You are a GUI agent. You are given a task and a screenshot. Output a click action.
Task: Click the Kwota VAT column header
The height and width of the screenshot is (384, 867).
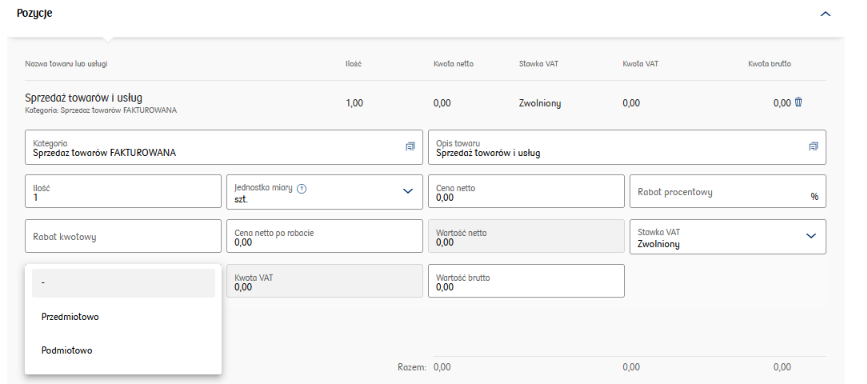click(x=640, y=64)
